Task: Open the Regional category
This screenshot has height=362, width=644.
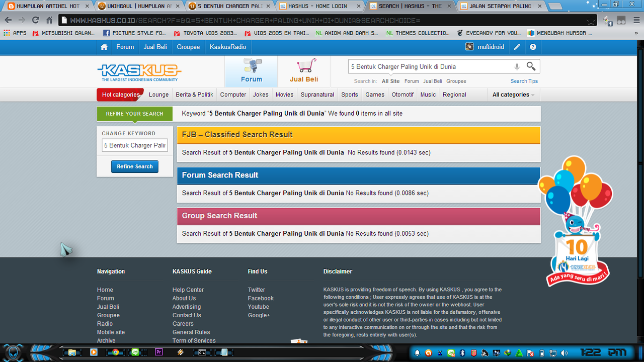Action: click(454, 95)
